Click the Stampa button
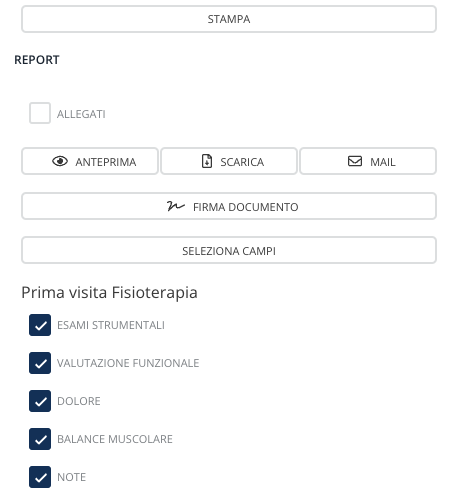463x500 pixels. pyautogui.click(x=229, y=19)
